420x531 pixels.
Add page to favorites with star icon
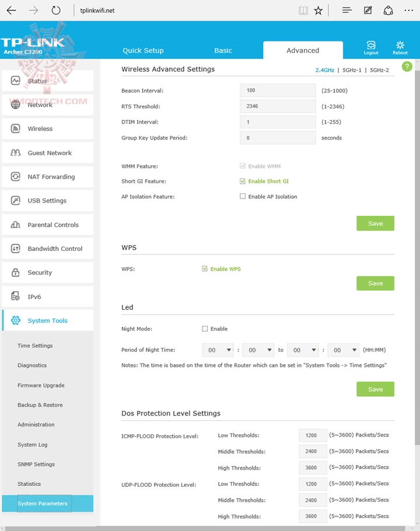(x=318, y=11)
